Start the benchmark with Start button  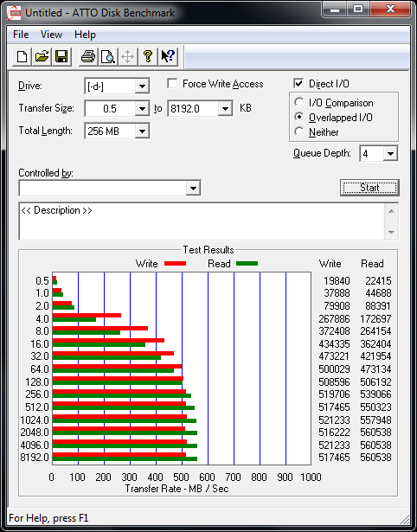click(x=369, y=188)
